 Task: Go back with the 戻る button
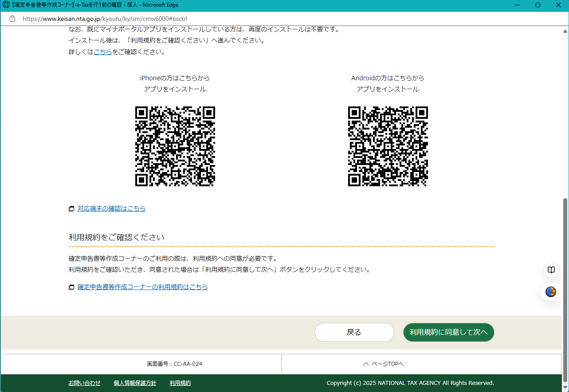tap(354, 333)
